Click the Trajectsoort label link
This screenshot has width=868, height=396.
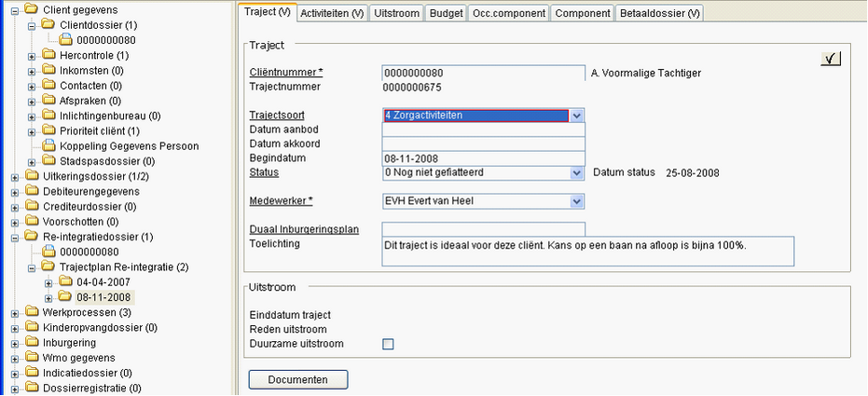coord(277,115)
